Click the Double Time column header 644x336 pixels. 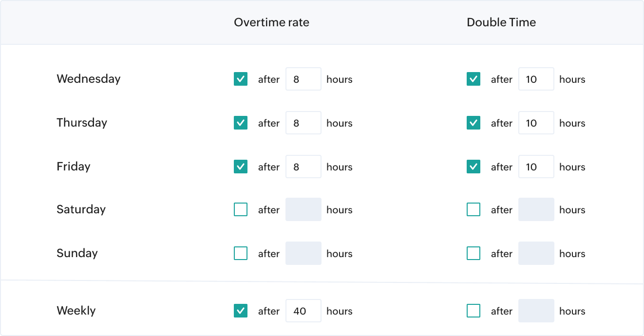coord(501,22)
